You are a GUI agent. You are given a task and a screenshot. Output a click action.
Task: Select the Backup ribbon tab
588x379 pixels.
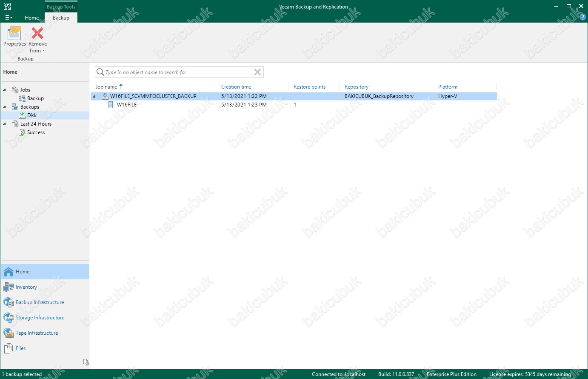(x=61, y=17)
